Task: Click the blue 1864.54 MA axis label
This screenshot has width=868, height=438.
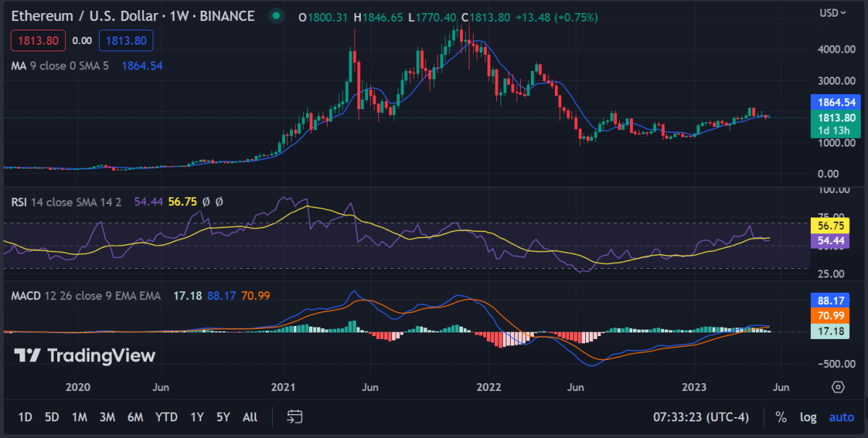Action: (x=836, y=103)
